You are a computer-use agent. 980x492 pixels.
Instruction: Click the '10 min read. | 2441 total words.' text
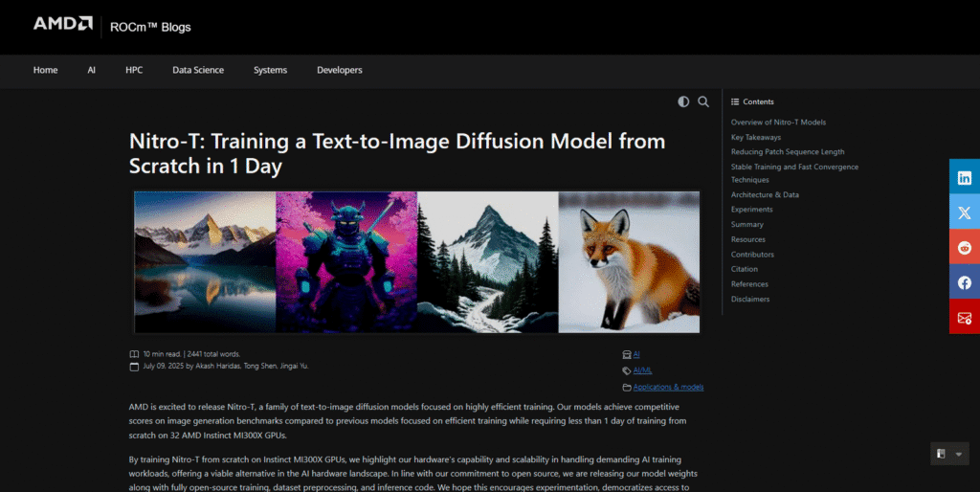191,354
